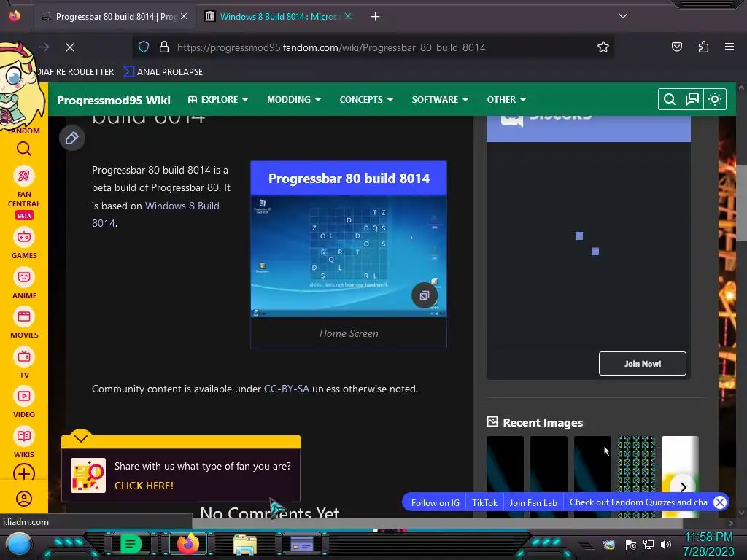Click the taskbar clock showing 11:58 PM

pyautogui.click(x=708, y=544)
